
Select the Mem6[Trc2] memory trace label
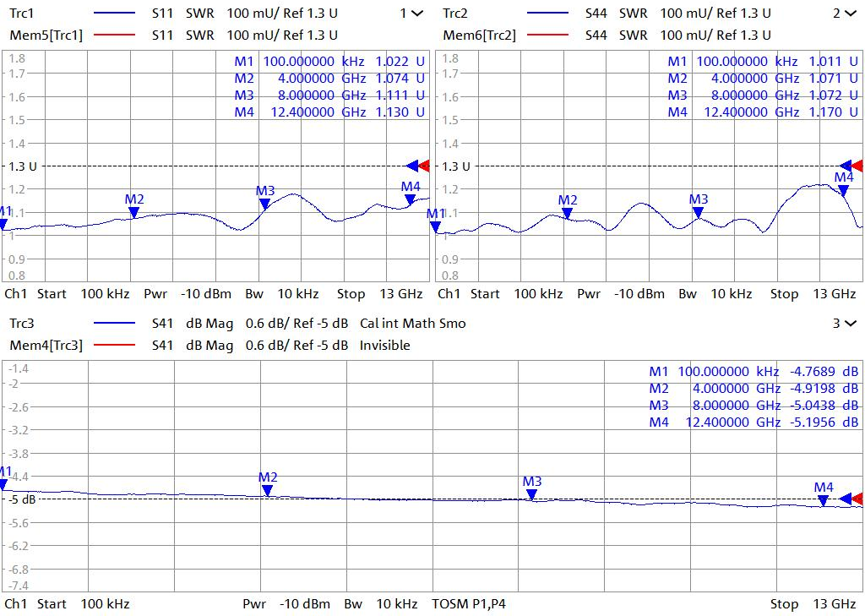coord(479,35)
